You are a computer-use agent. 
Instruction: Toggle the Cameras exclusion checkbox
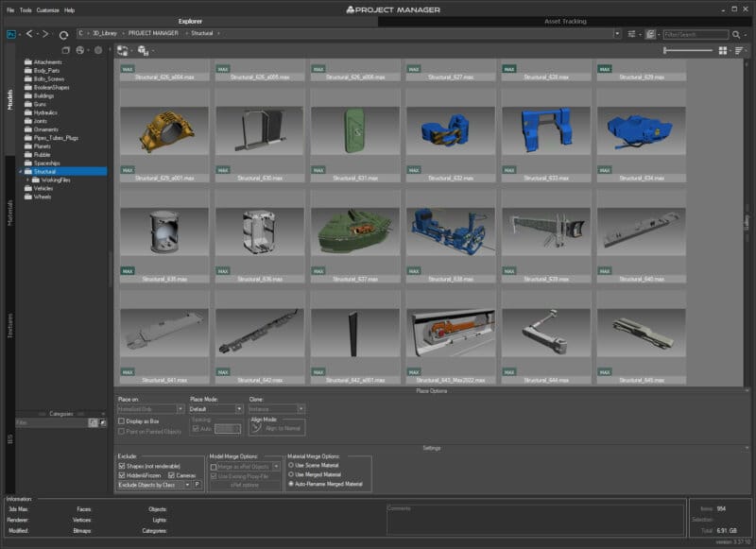tap(171, 475)
